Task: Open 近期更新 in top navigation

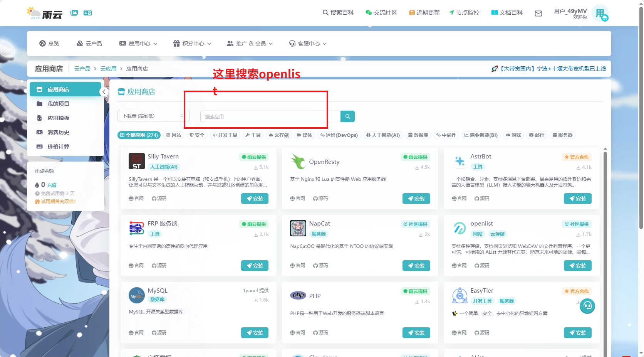Action: (424, 13)
